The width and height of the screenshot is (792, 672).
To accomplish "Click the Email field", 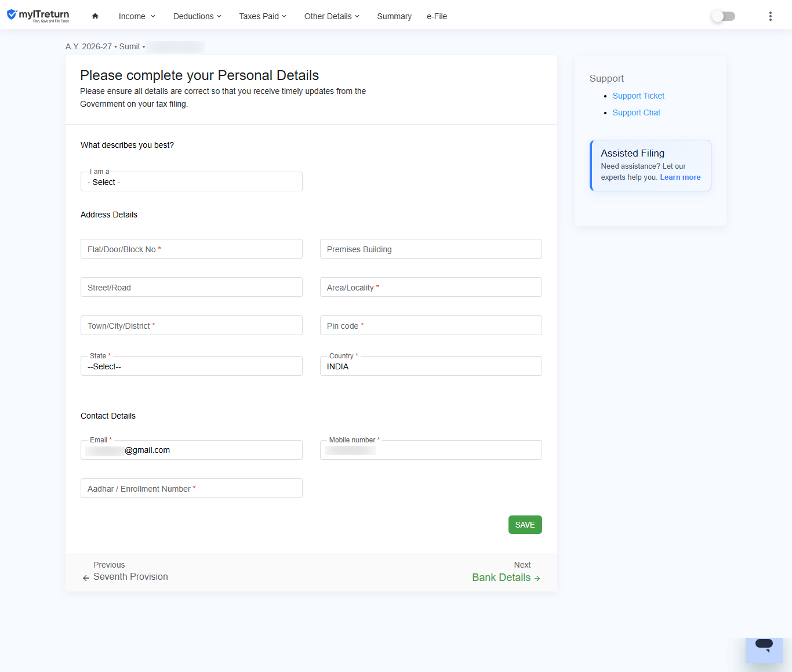I will [191, 450].
